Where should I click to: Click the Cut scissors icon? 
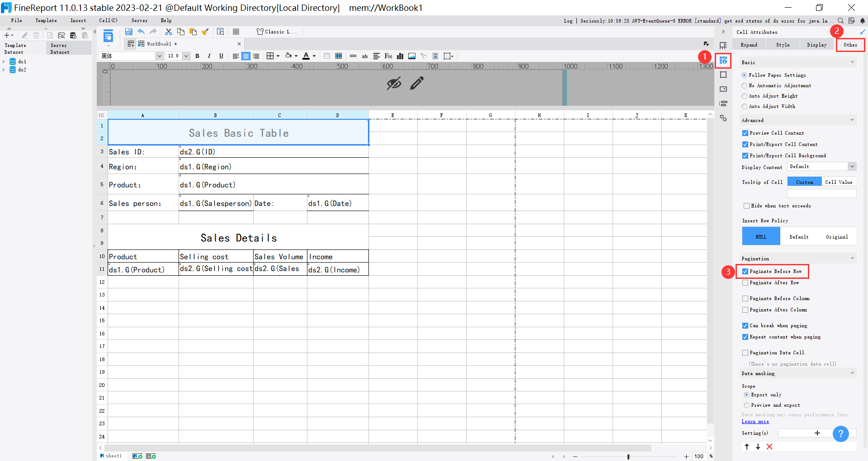pyautogui.click(x=169, y=32)
